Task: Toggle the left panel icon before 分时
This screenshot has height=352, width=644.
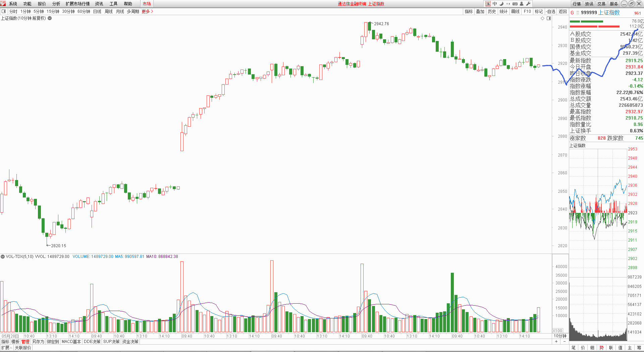Action: click(4, 11)
